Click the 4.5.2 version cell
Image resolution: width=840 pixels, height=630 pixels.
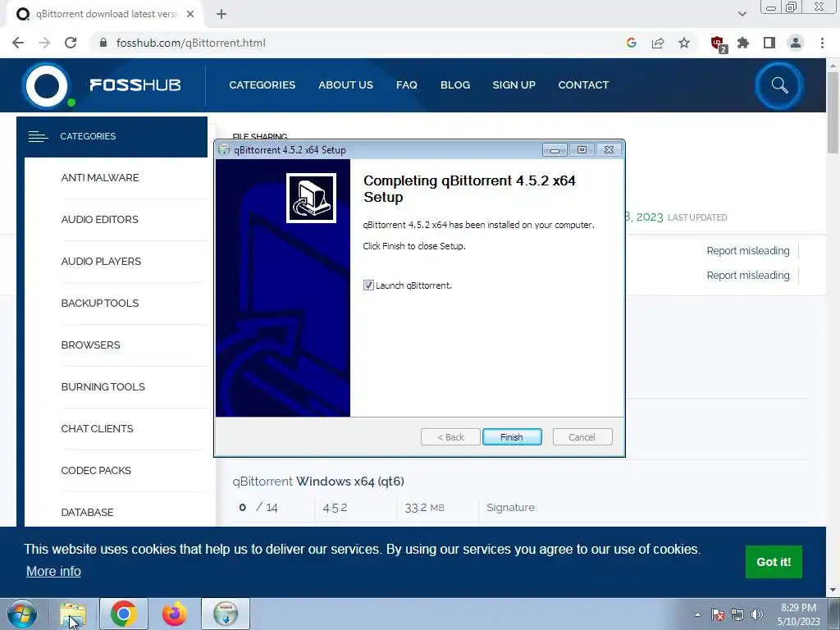tap(335, 507)
